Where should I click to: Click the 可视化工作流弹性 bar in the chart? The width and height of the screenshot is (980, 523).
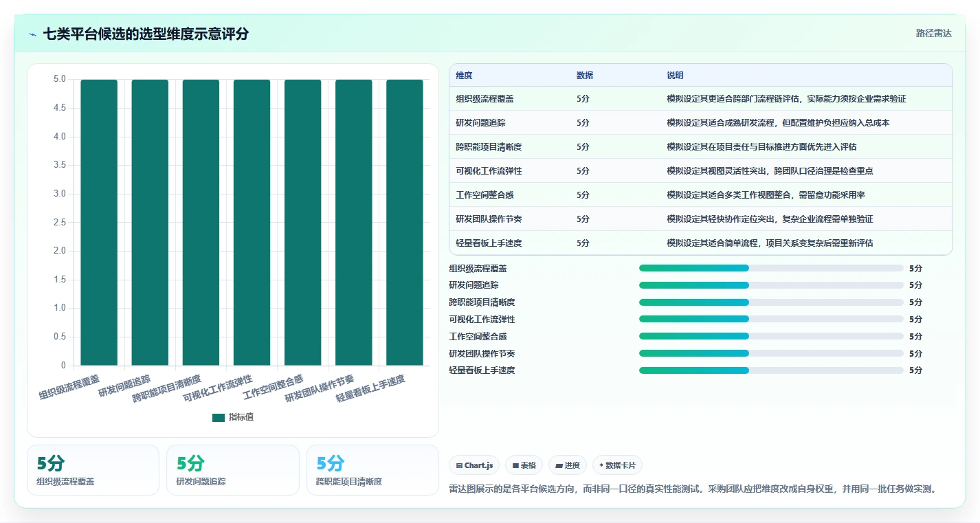tap(252, 223)
